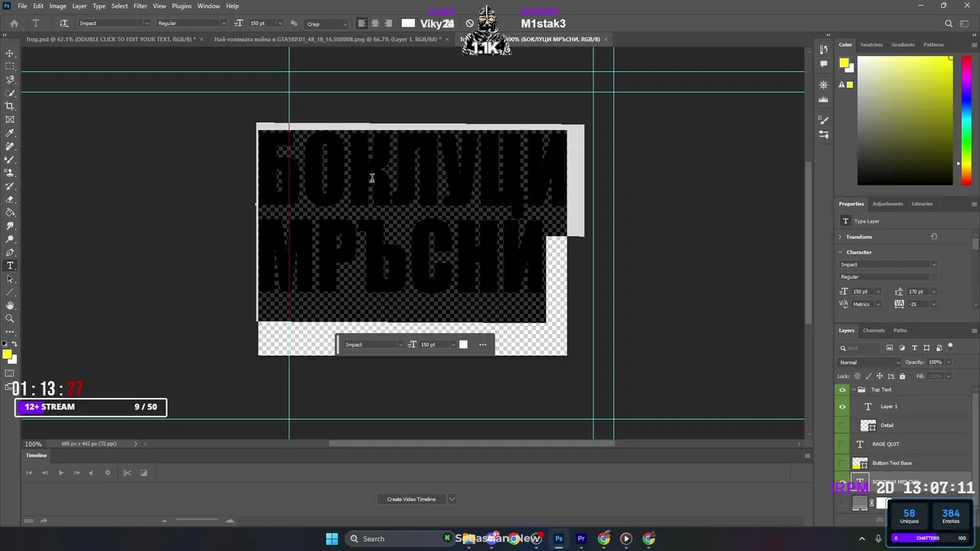Open Photoshop search magnifier icon
The image size is (980, 551).
[949, 24]
